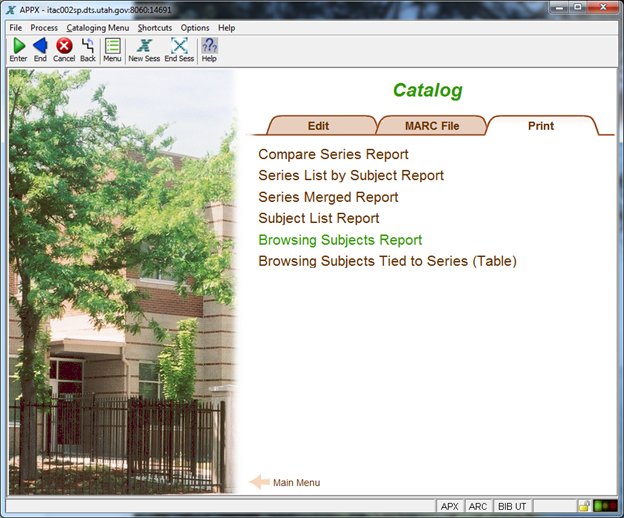Open Compare Series Report
The width and height of the screenshot is (624, 518).
pos(333,155)
